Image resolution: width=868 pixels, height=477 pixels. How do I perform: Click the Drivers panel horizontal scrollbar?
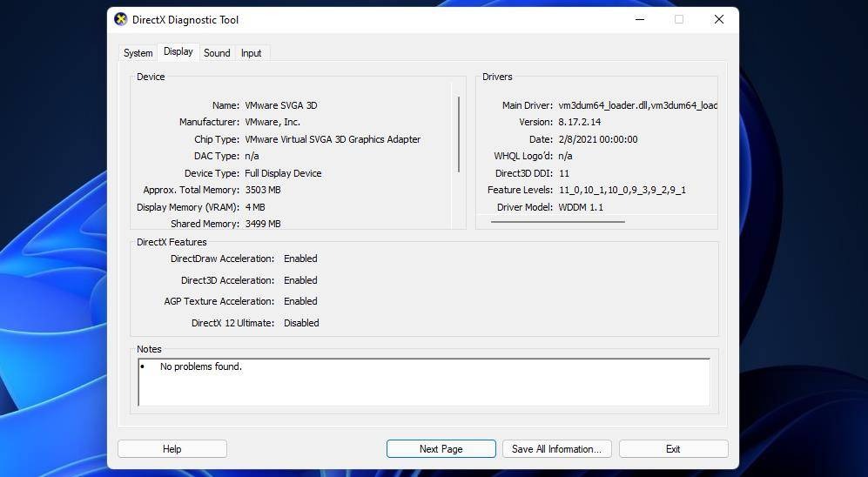pos(558,222)
